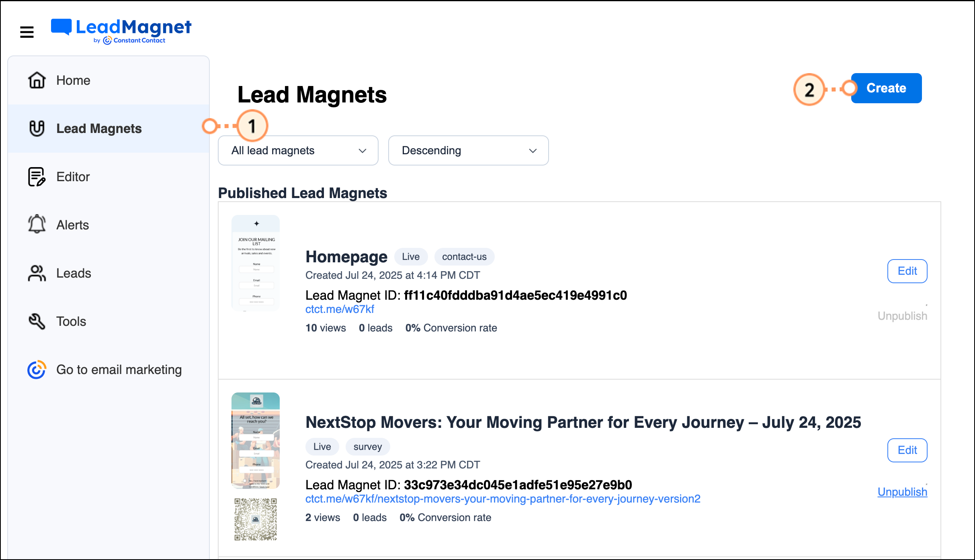Click the LeadMagnet logo

[121, 31]
